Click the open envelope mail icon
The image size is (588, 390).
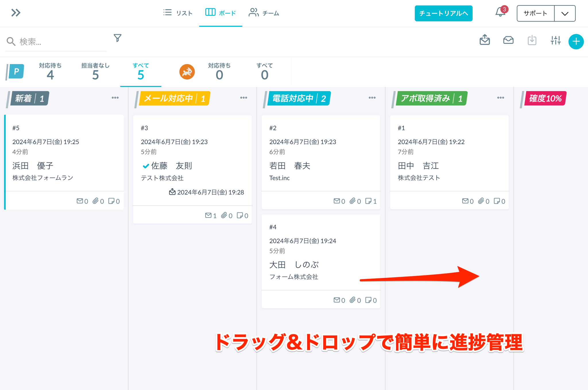pyautogui.click(x=508, y=40)
